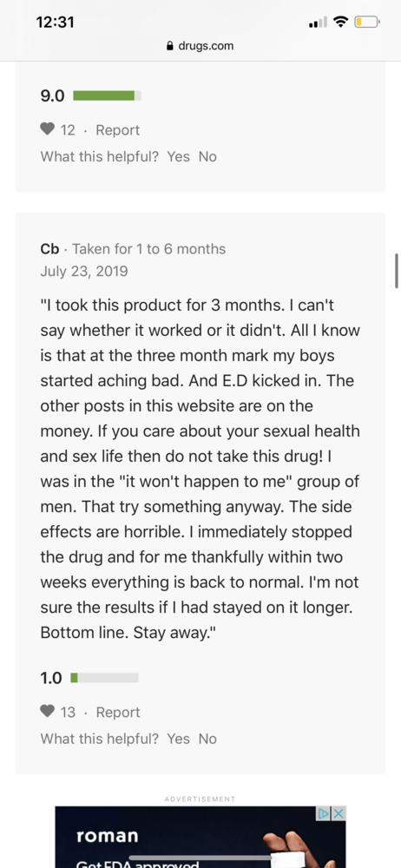The height and width of the screenshot is (868, 401).
Task: Tap the AdChoices triangle icon on ad
Action: pyautogui.click(x=324, y=813)
